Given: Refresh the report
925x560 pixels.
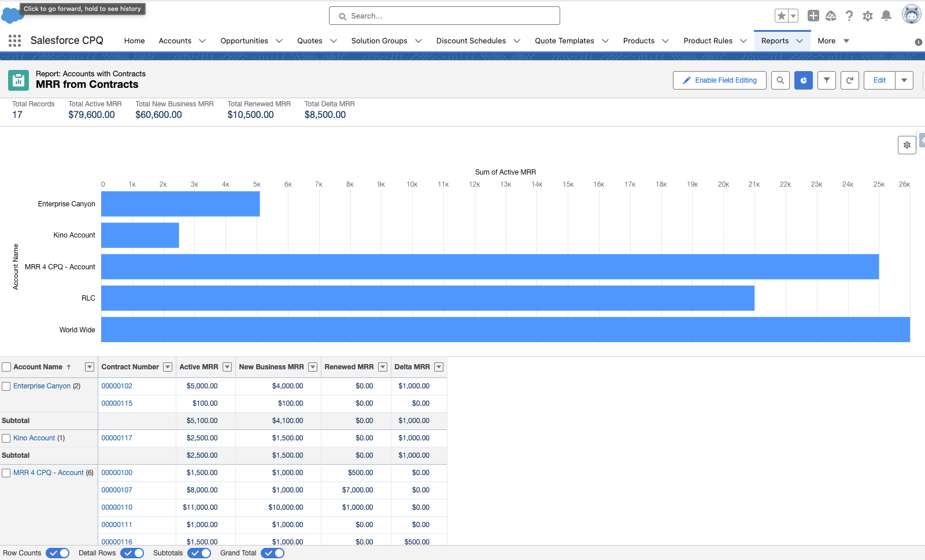Looking at the screenshot, I should 850,80.
